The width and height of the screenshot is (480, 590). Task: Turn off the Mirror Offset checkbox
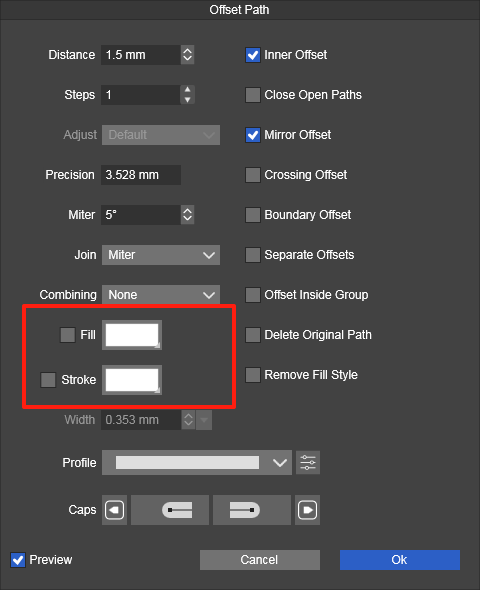click(x=253, y=135)
